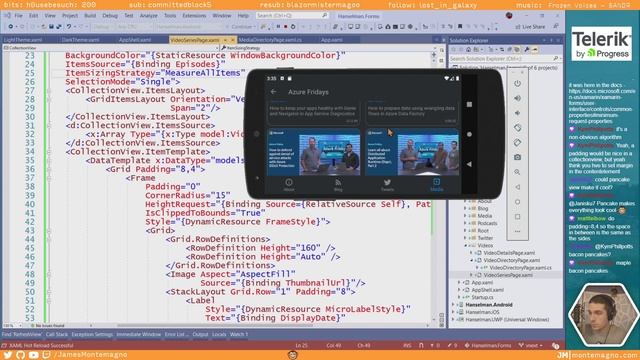Image resolution: width=640 pixels, height=360 pixels.
Task: Open the File menu
Action: tap(18, 16)
